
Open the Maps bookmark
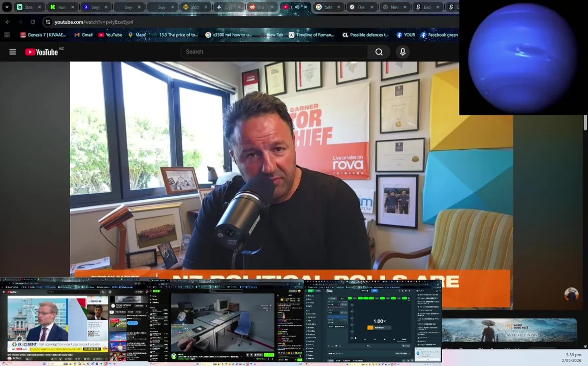[137, 35]
